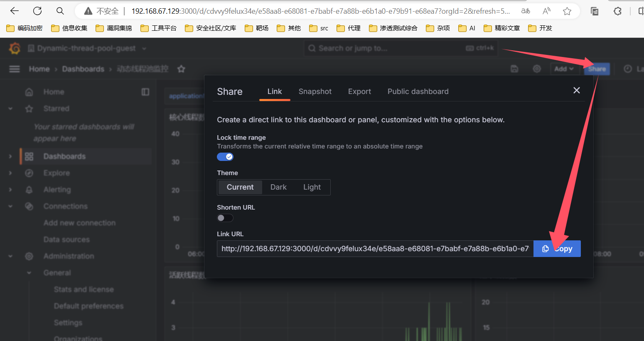Copy the link URL with Copy button

(557, 249)
